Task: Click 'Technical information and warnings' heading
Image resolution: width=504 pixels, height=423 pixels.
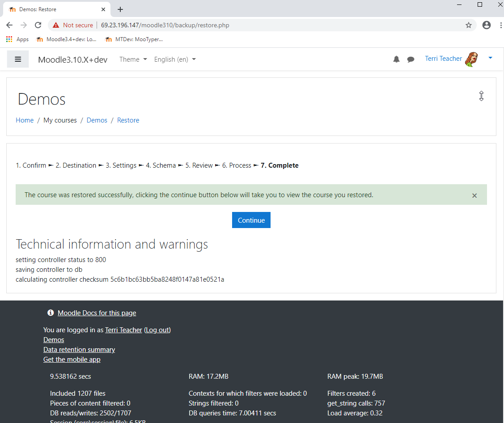Action: (112, 244)
